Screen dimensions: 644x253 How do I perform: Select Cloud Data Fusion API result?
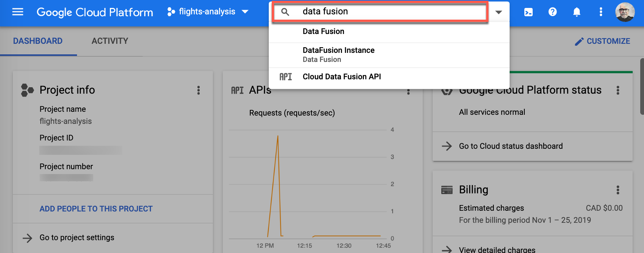pos(342,77)
